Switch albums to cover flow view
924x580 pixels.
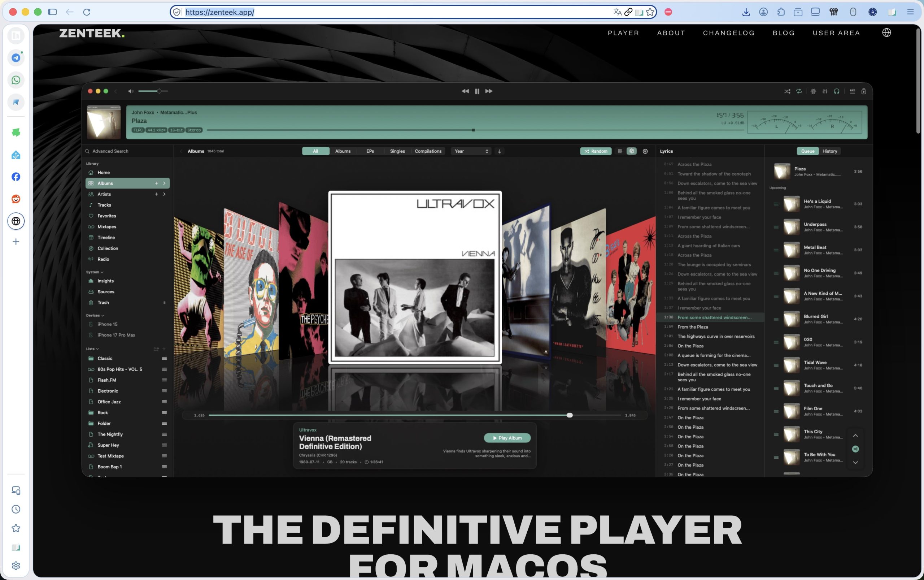[x=632, y=151]
